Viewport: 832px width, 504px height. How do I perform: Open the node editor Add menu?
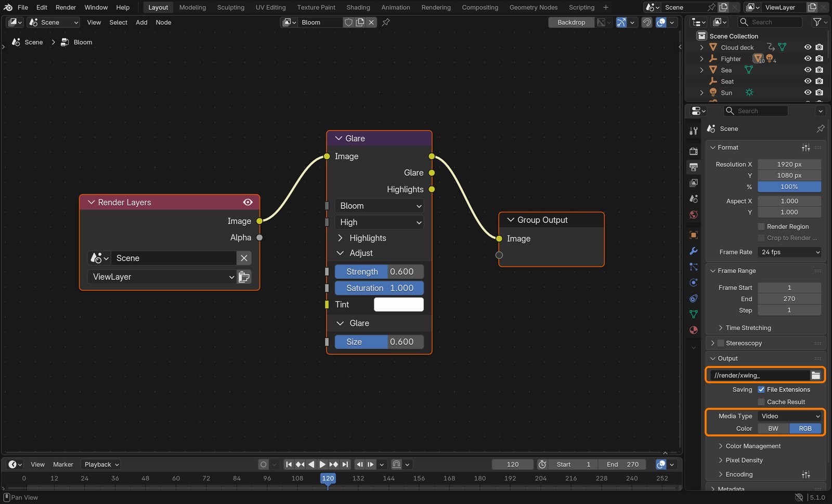[141, 22]
